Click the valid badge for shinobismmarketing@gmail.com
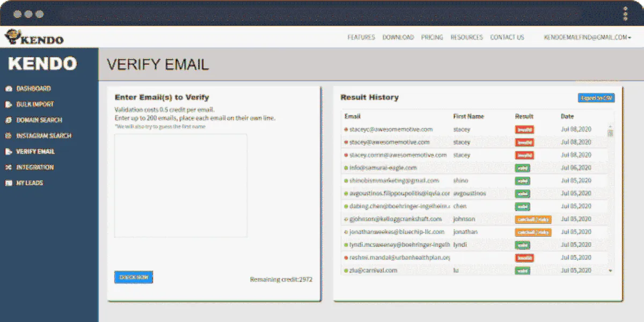The height and width of the screenshot is (322, 644). pyautogui.click(x=522, y=181)
